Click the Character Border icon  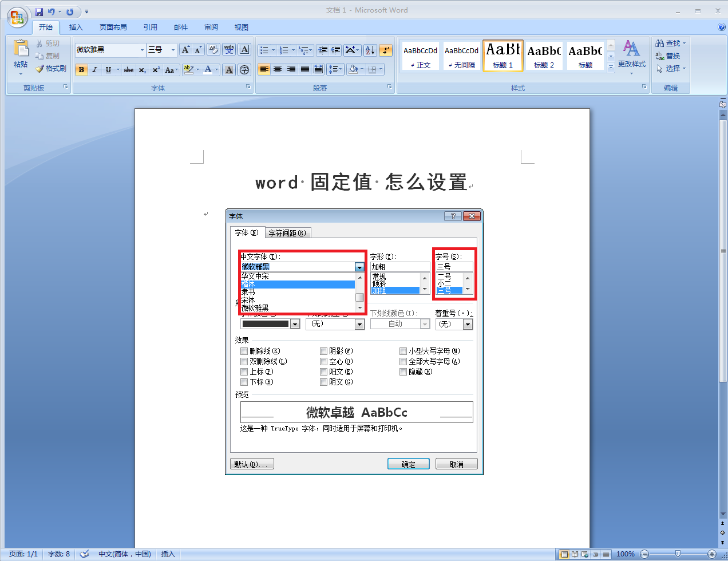click(244, 50)
